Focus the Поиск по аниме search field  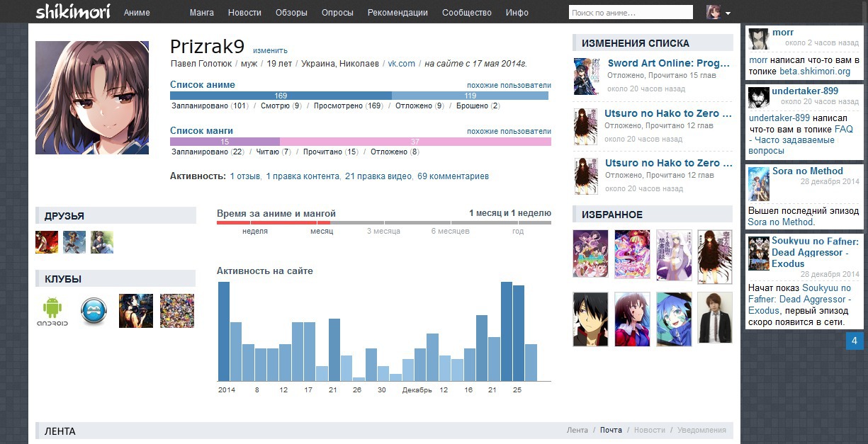click(x=630, y=13)
